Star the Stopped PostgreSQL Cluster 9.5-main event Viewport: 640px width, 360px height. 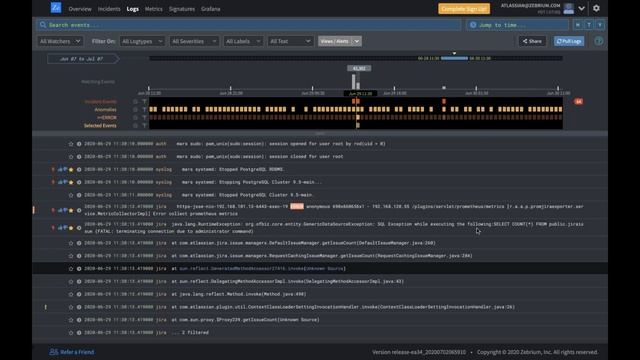[71, 195]
